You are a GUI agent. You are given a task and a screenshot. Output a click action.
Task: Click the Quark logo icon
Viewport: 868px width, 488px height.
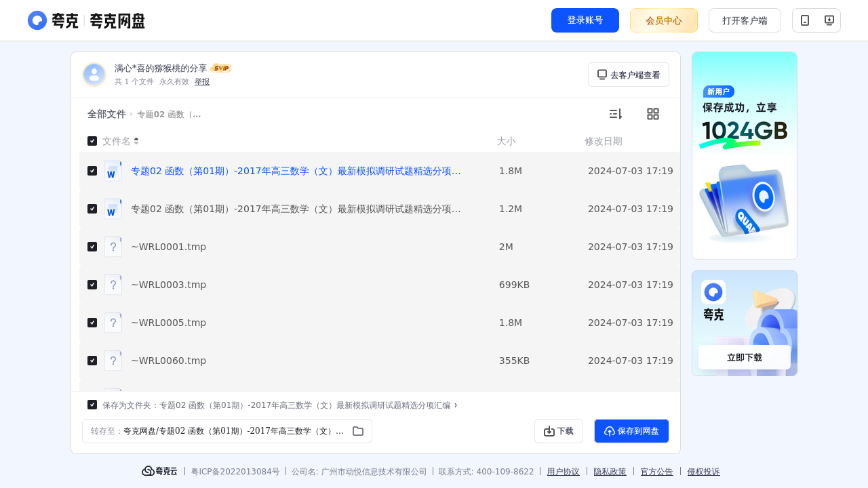tap(37, 20)
